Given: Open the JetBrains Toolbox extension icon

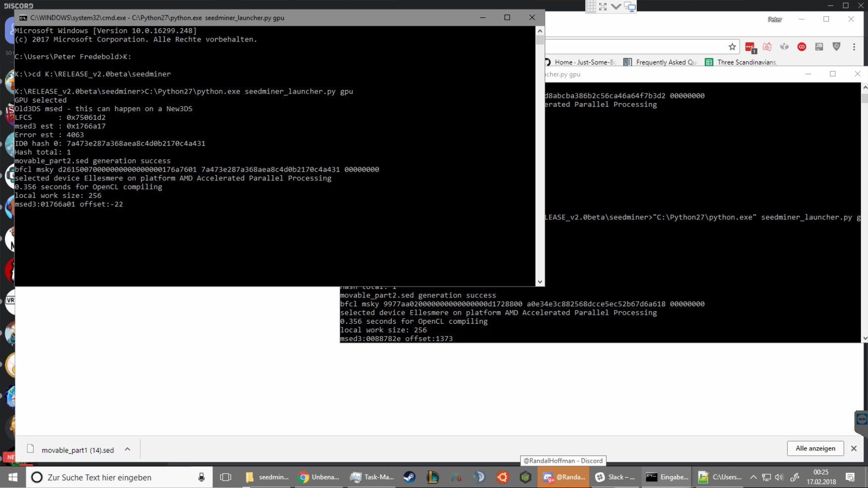Looking at the screenshot, I should click(x=819, y=47).
